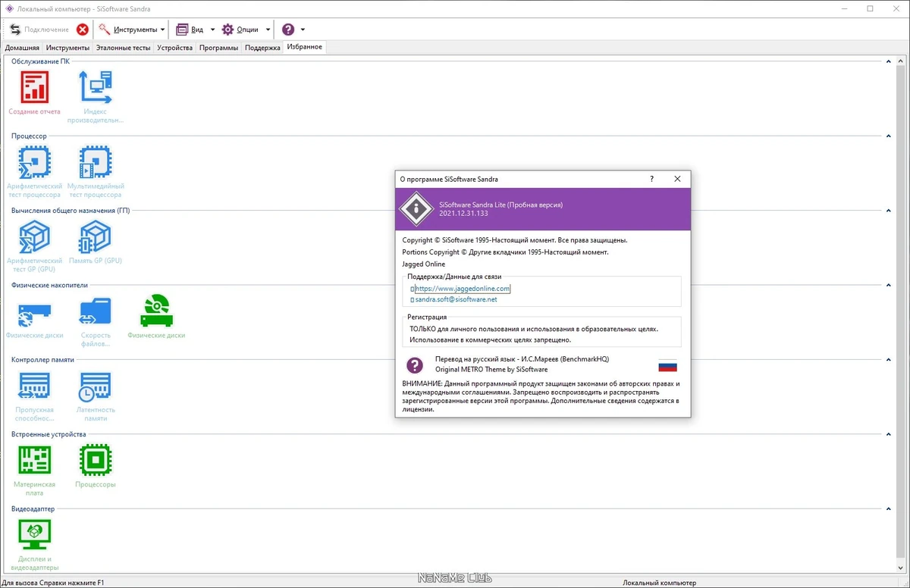The width and height of the screenshot is (910, 588).
Task: Open Дисплеи и видеоадаптеры icon
Action: (x=34, y=536)
